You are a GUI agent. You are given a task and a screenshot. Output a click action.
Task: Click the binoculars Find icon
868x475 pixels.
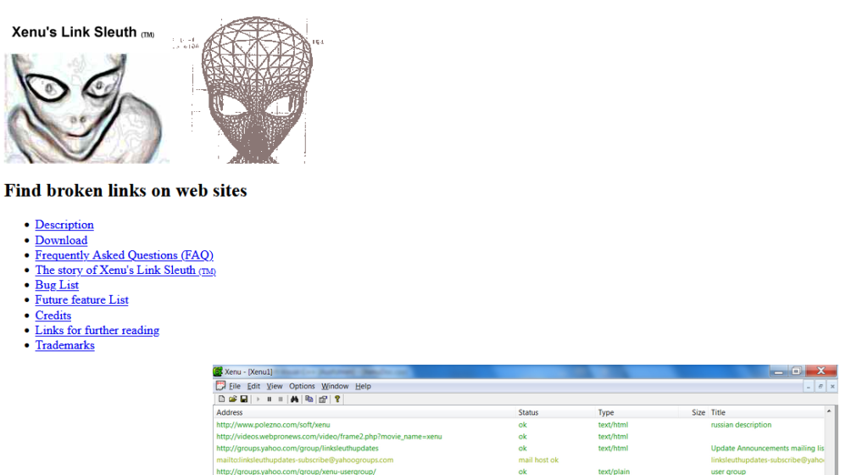pos(294,400)
